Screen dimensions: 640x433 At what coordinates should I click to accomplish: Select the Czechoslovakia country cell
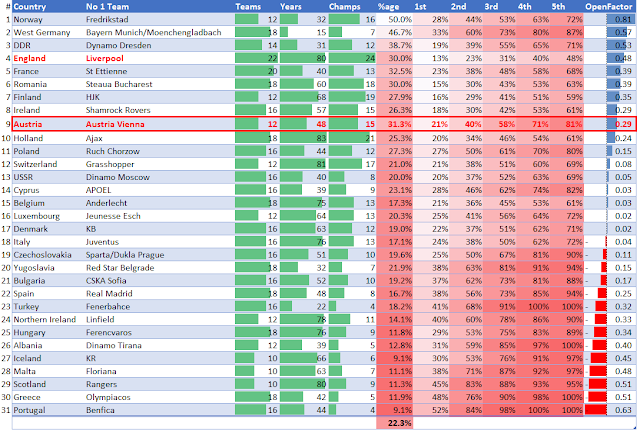[42, 255]
